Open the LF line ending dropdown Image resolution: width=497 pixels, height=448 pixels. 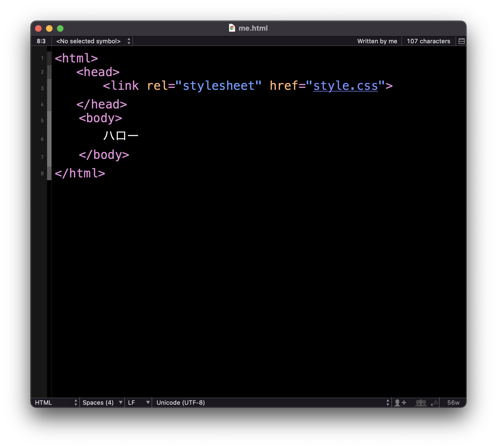138,403
